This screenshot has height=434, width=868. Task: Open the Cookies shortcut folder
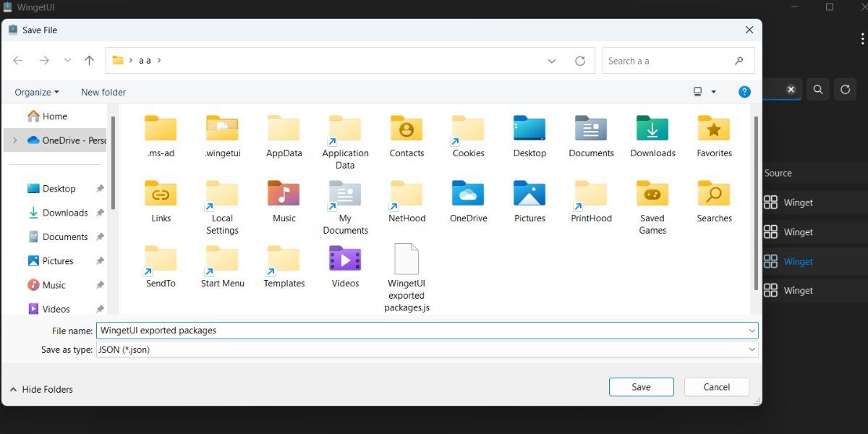(468, 137)
